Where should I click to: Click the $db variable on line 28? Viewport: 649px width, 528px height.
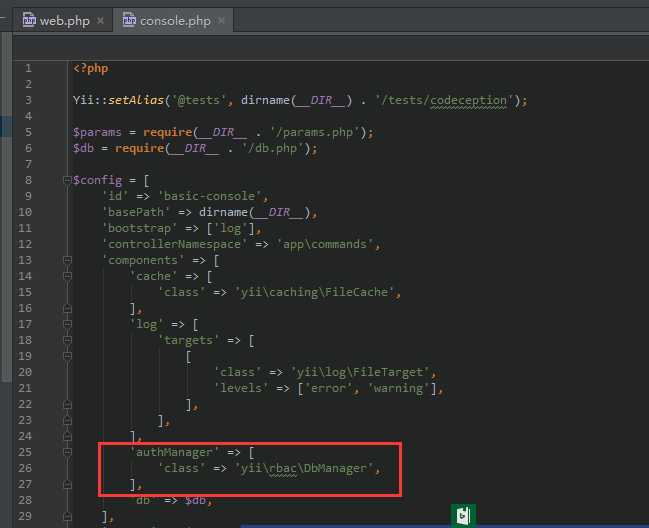[x=195, y=500]
